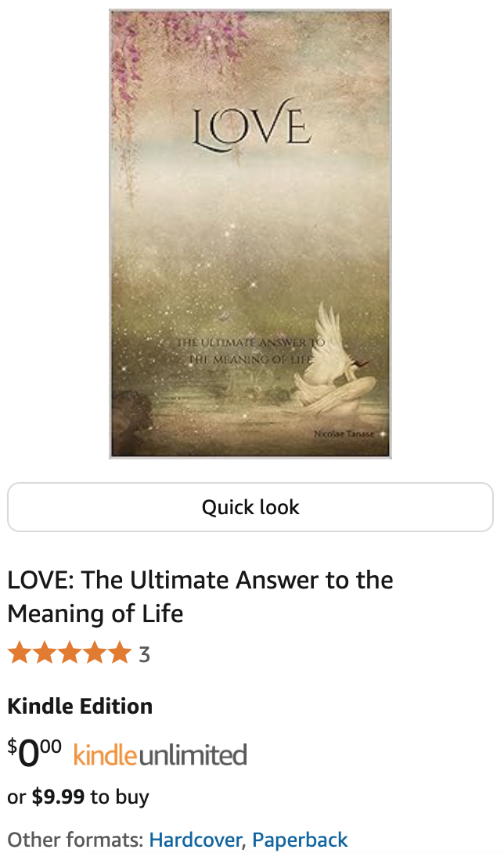Open the 3 ratings count link
This screenshot has width=504, height=853.
144,654
